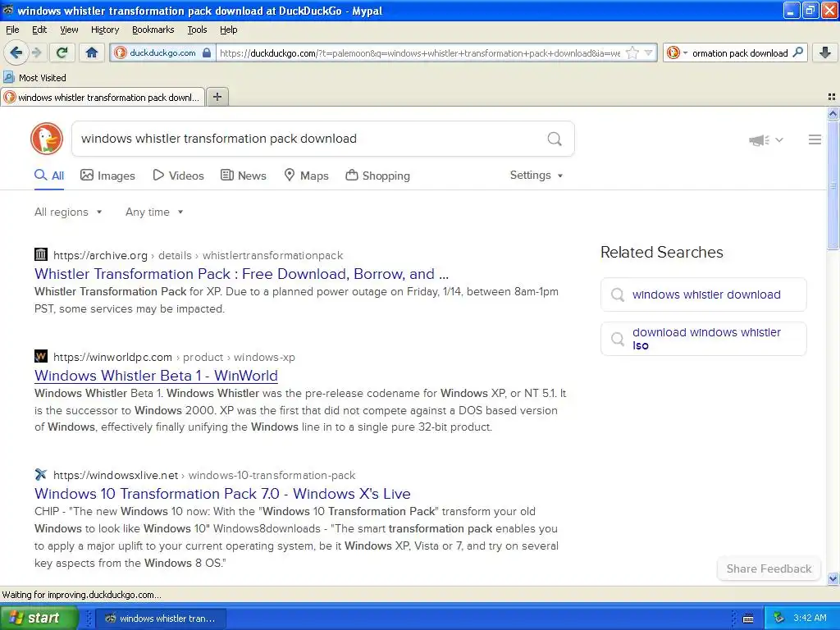Click the winworldpc.com URL breadcrumb
This screenshot has width=840, height=630.
click(174, 358)
